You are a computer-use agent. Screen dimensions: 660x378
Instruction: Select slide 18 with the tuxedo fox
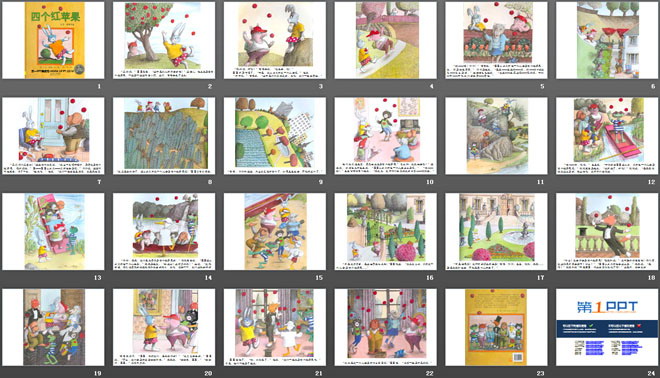[x=607, y=232]
